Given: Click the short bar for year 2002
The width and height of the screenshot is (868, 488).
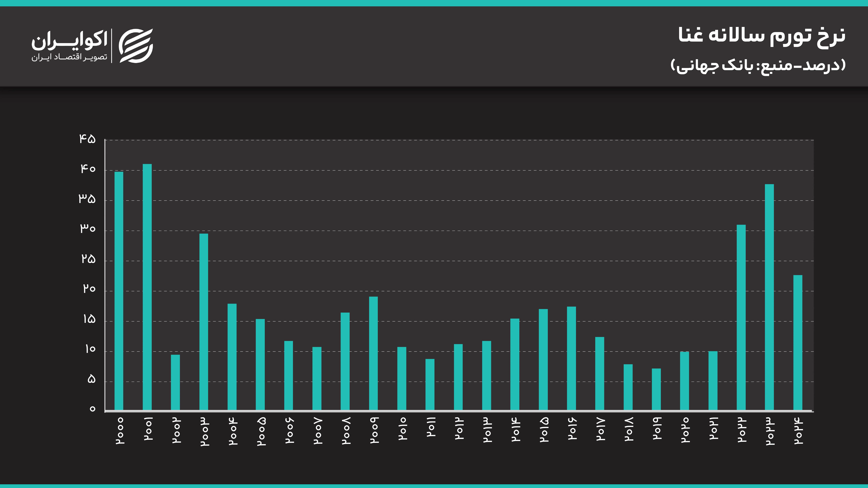Looking at the screenshot, I should coord(175,382).
